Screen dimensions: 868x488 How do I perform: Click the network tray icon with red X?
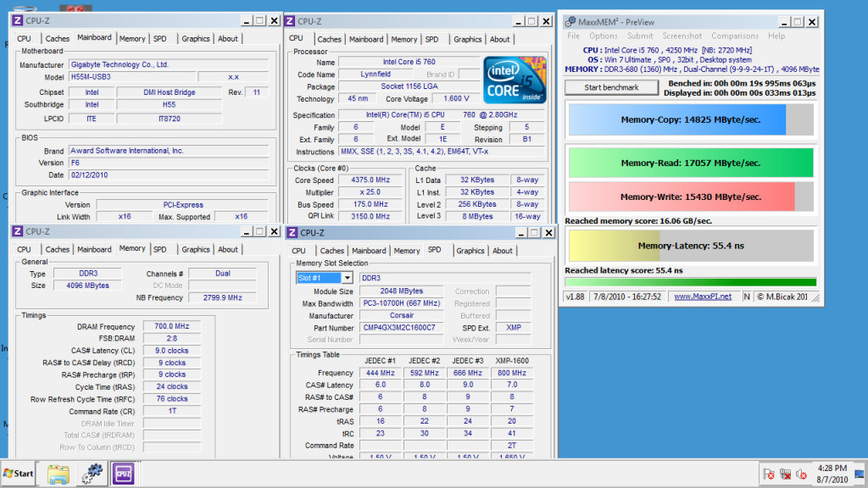pos(786,474)
